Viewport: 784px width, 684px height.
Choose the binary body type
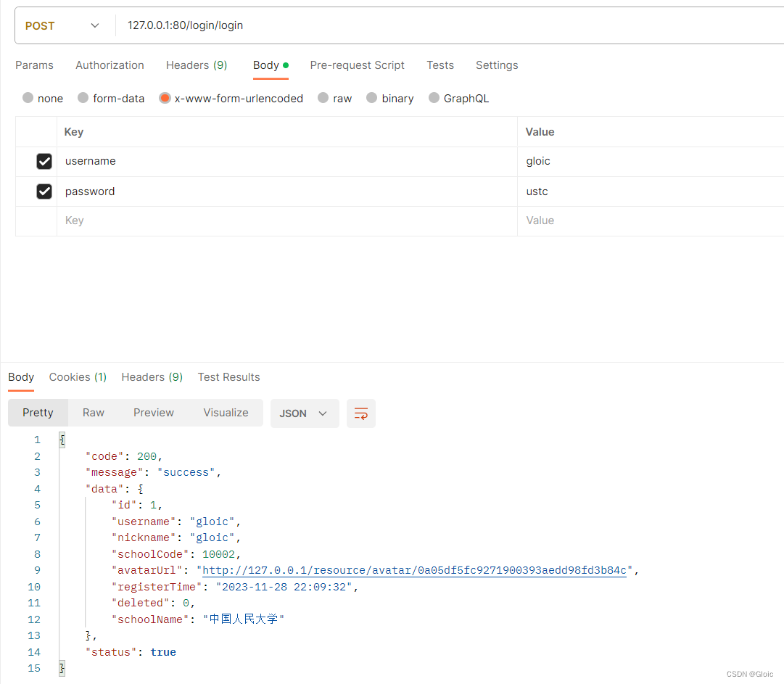[x=371, y=98]
